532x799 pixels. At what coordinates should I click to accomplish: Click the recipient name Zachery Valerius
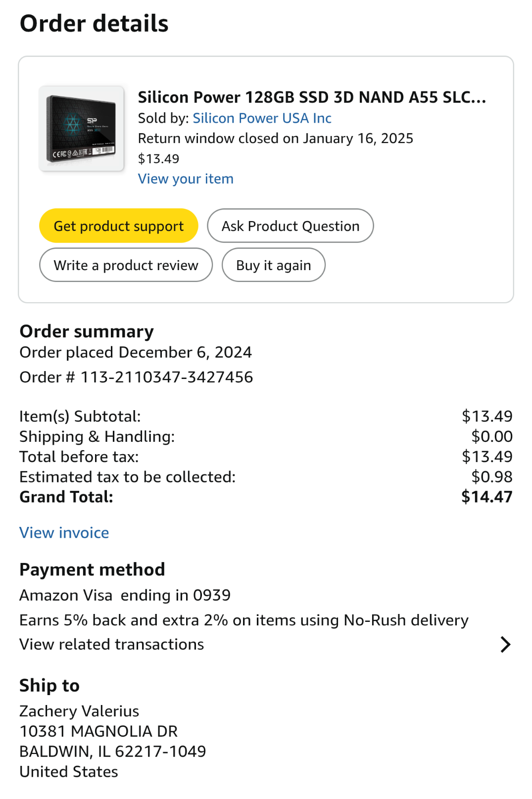(x=79, y=711)
